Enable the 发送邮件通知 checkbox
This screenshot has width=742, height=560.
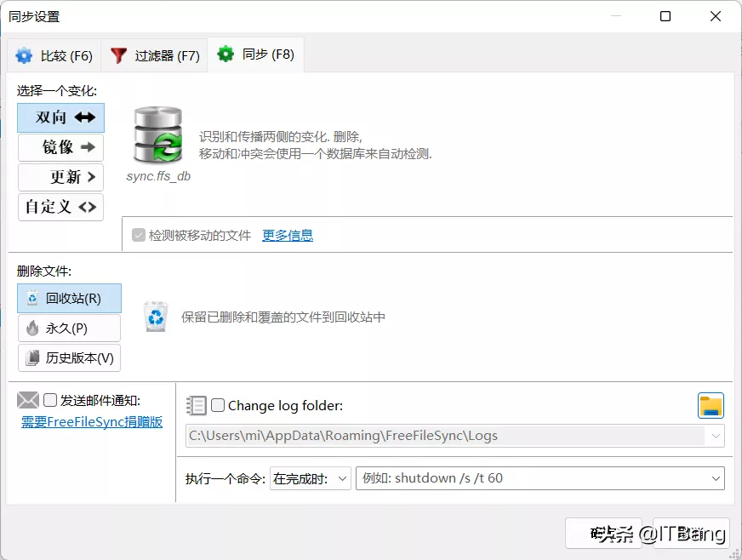coord(50,400)
